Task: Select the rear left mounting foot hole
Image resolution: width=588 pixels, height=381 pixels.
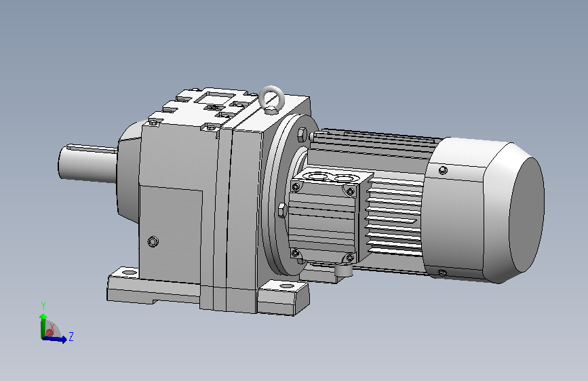Action: [x=130, y=271]
